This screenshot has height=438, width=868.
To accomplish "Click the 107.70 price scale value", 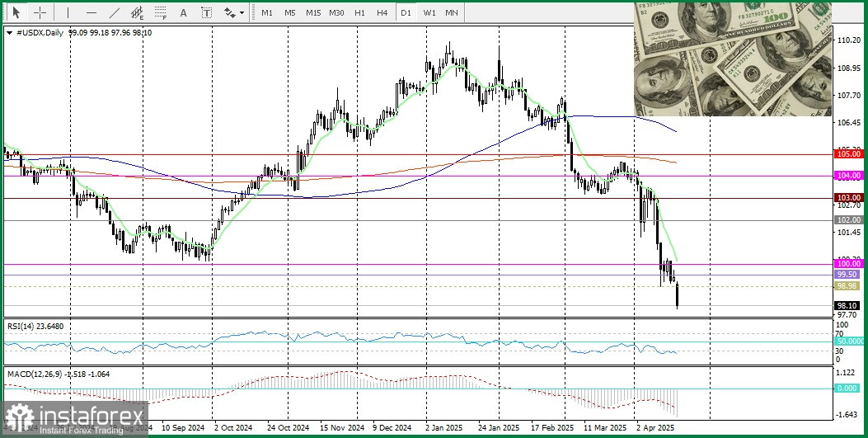I will 849,95.
